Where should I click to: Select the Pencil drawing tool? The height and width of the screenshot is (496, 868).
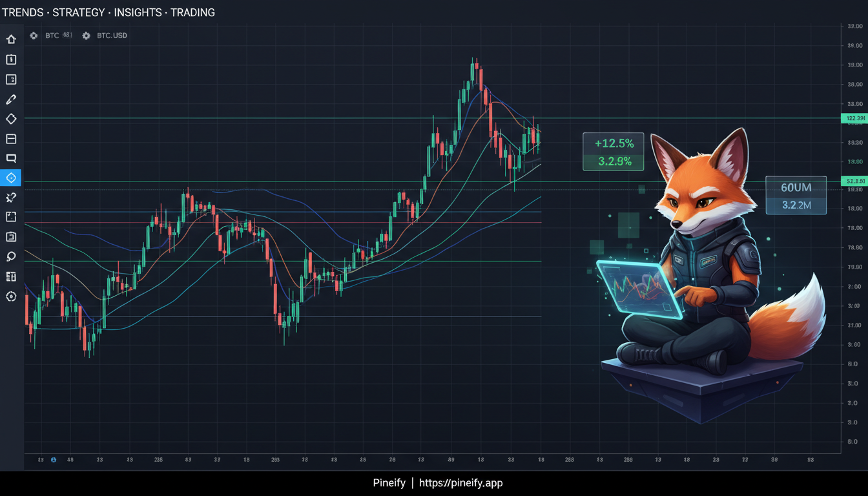(x=10, y=99)
